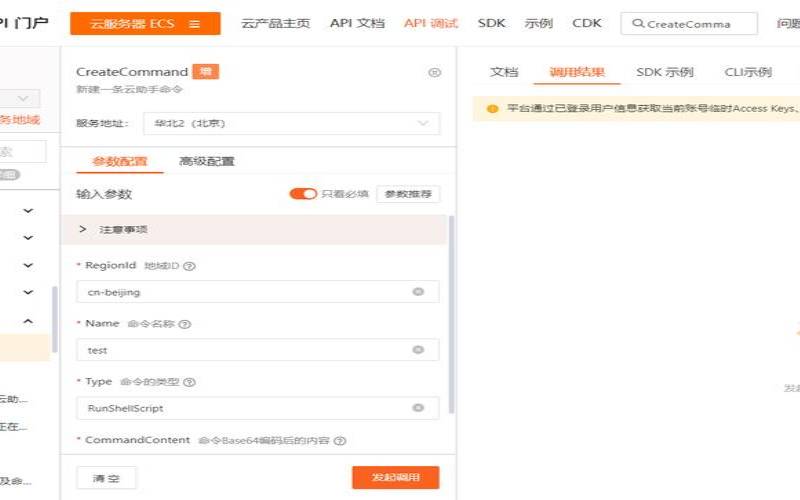The width and height of the screenshot is (800, 500).
Task: Click help icon next to CommandContent
Action: pyautogui.click(x=340, y=441)
